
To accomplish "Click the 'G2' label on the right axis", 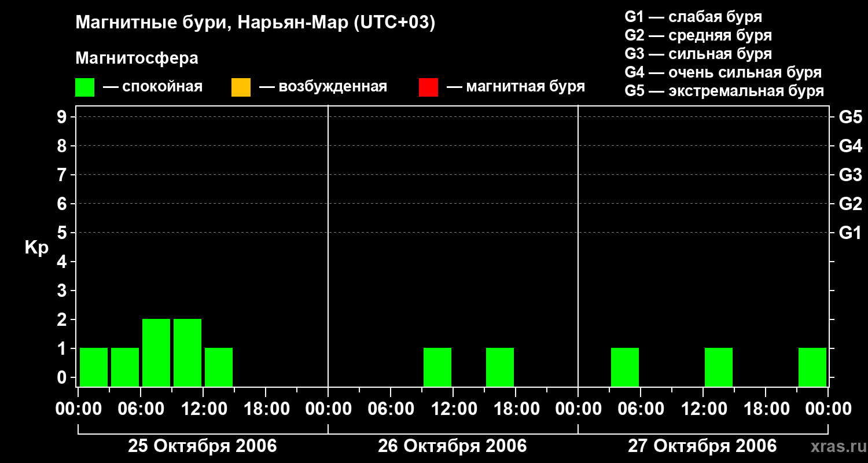I will [x=850, y=204].
